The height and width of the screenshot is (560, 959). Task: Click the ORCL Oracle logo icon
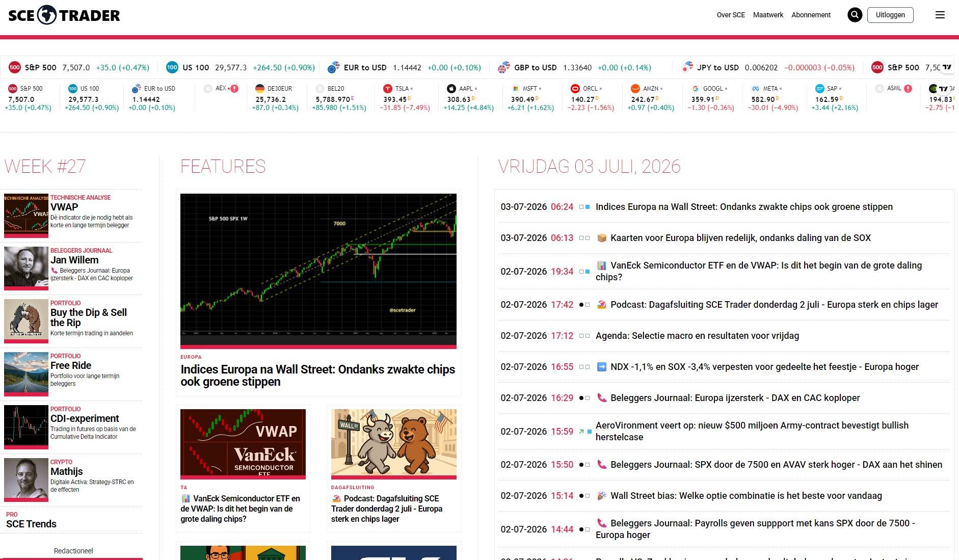[x=575, y=89]
